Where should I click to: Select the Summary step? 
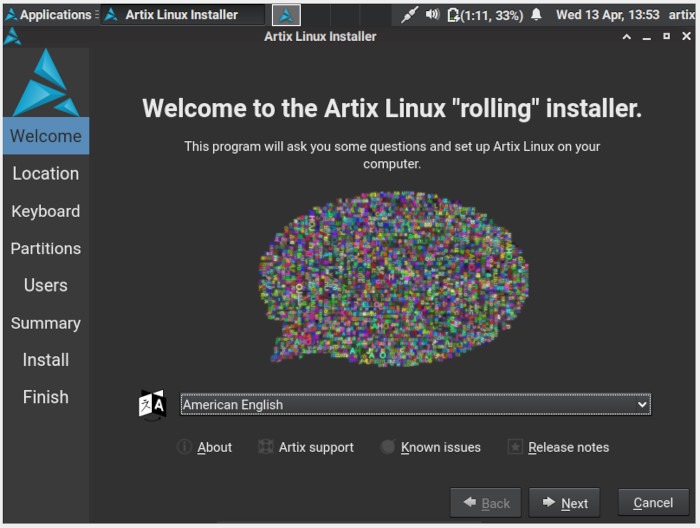coord(46,323)
